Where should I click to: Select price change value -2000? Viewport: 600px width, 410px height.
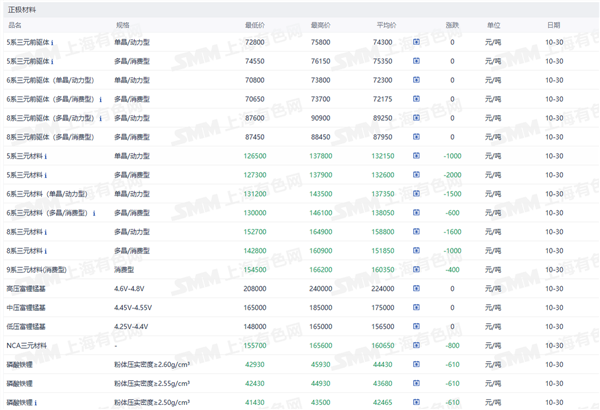[452, 175]
